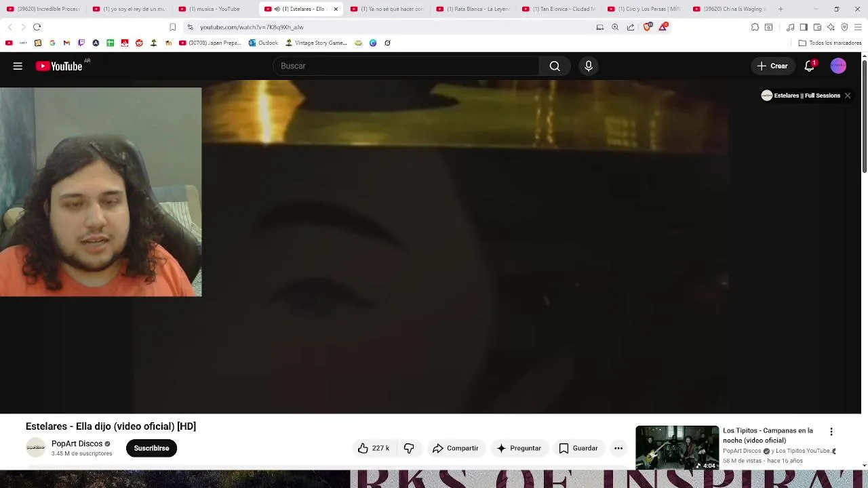Click the install/cast screen icon in address bar

coord(599,27)
